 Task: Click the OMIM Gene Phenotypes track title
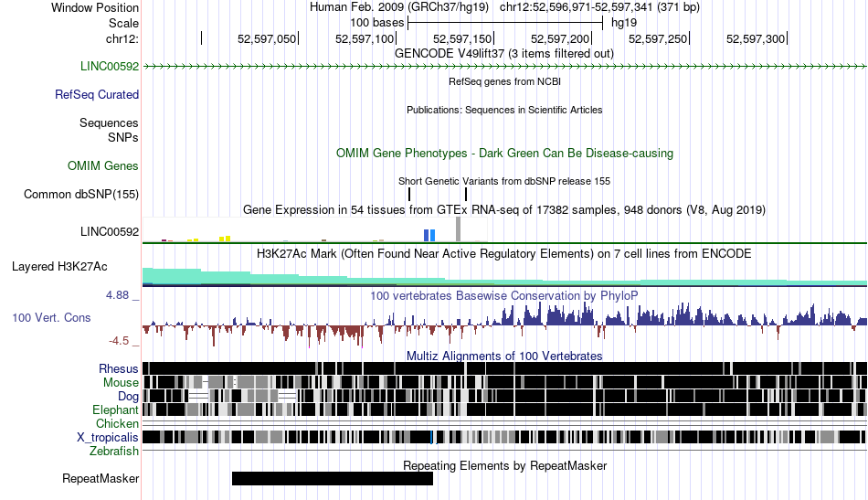click(x=504, y=154)
